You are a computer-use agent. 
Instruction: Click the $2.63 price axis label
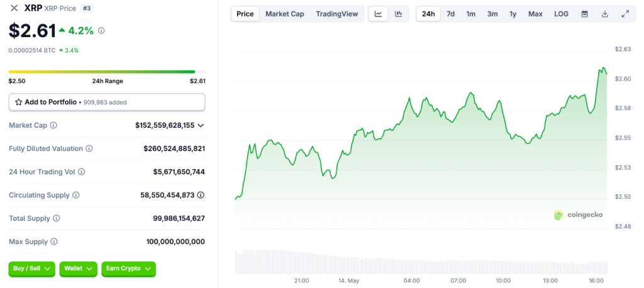pyautogui.click(x=623, y=49)
